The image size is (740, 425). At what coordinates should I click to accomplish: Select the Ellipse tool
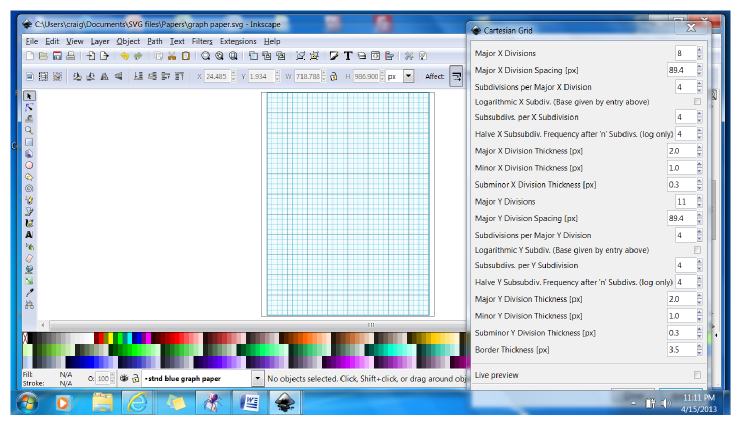[x=29, y=165]
